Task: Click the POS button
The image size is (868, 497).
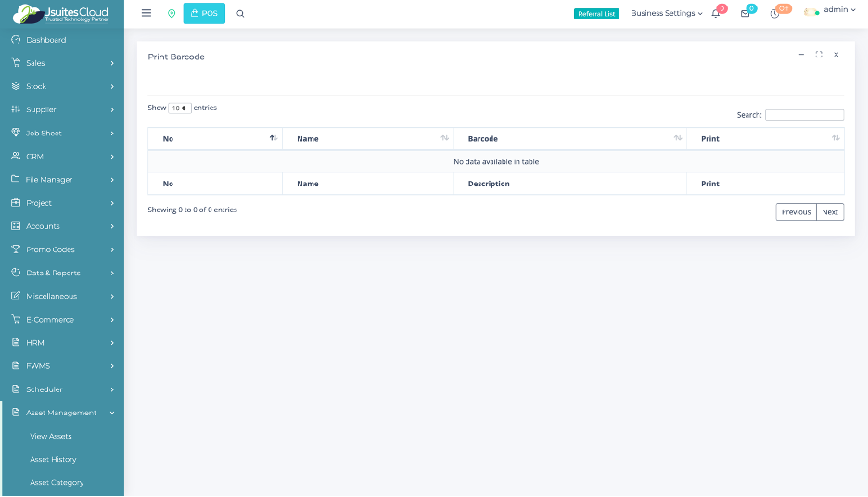Action: 204,13
